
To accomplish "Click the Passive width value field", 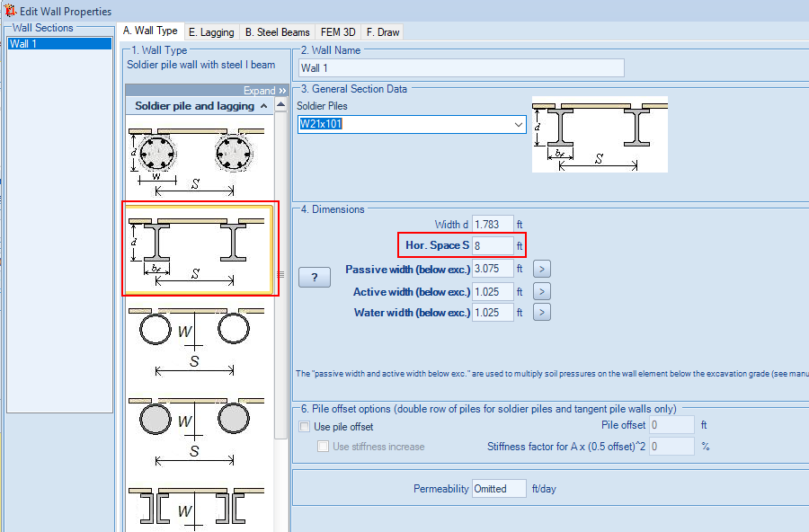I will click(493, 269).
